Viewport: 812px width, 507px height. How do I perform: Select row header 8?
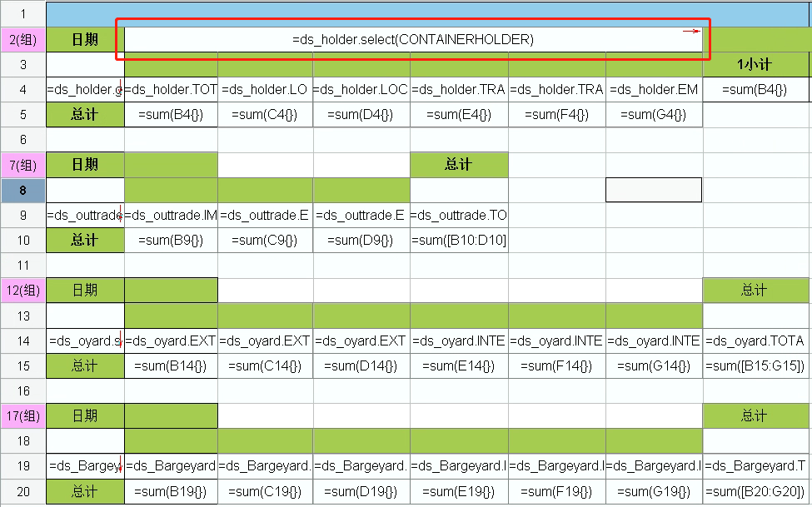point(22,190)
